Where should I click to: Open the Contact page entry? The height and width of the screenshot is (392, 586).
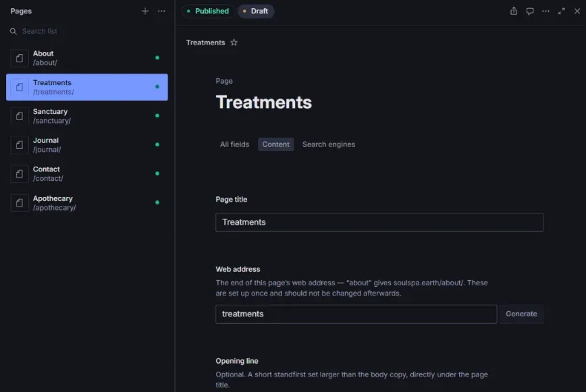coord(86,173)
